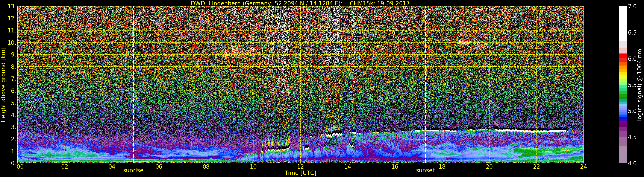Viewport: 644px width, 177px height.
Task: Click the height axis tick label '3.'
Action: pyautogui.click(x=13, y=127)
